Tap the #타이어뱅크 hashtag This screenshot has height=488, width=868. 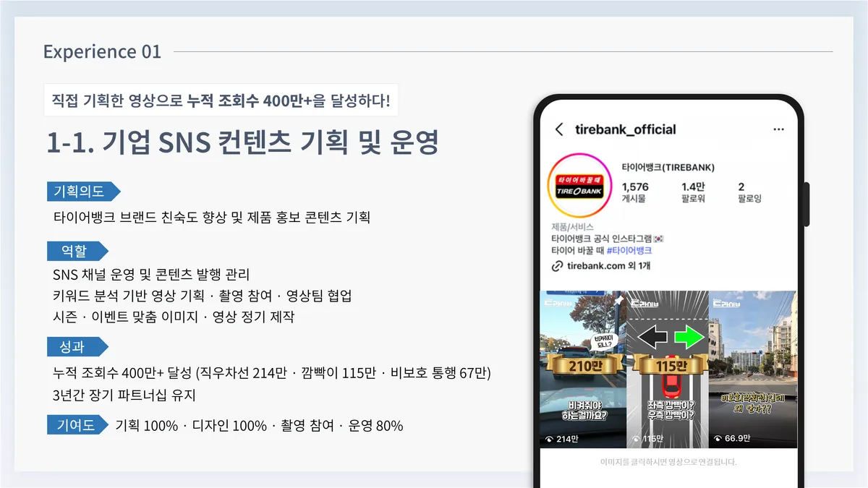pos(629,250)
